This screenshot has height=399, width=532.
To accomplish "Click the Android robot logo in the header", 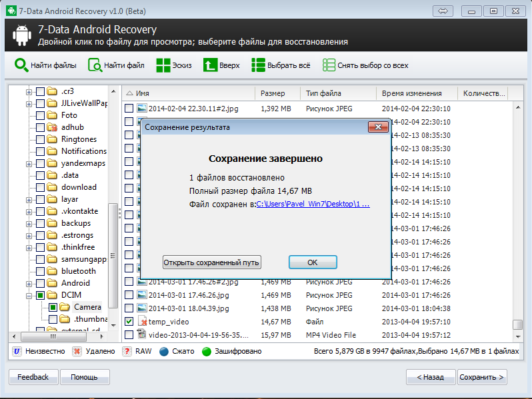I will 22,35.
